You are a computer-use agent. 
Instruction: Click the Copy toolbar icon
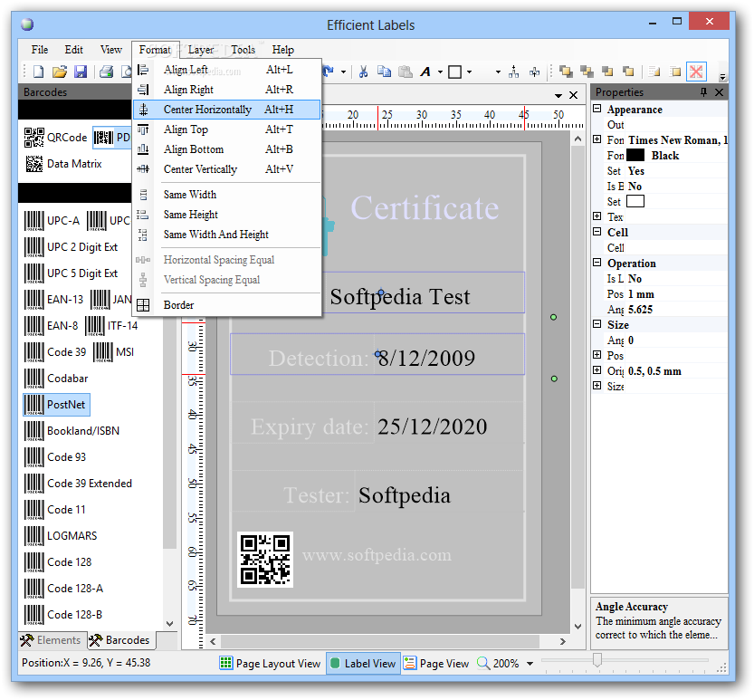click(384, 72)
